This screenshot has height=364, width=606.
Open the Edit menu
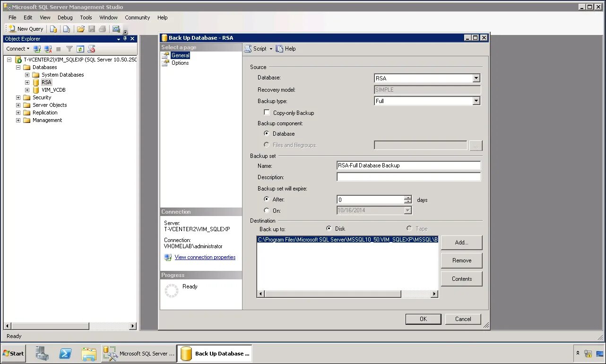pyautogui.click(x=28, y=17)
